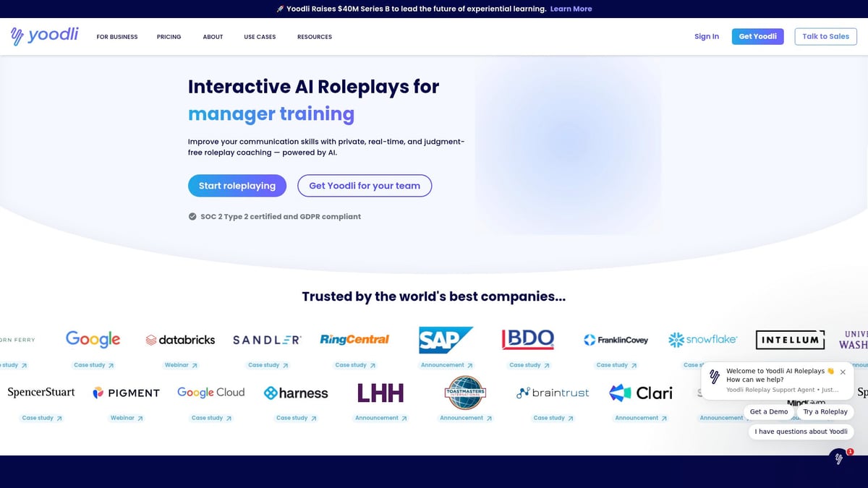Open Learn More in the Series B banner

point(571,9)
